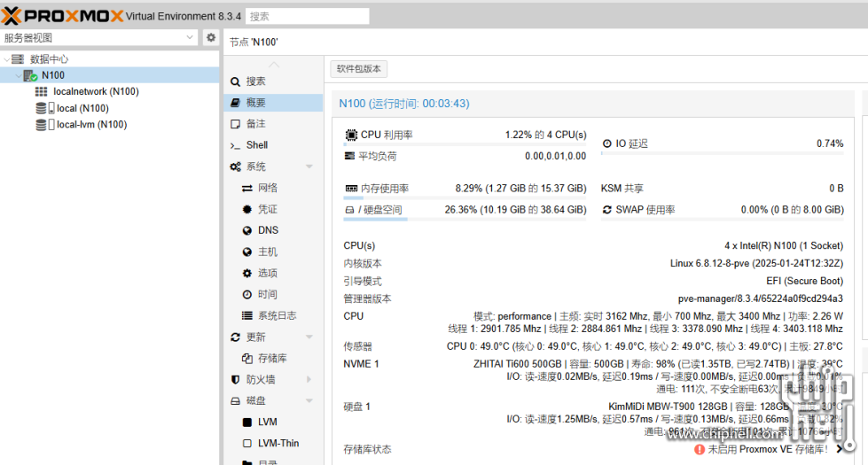Select the 概要 summary menu item
868x465 pixels.
[x=273, y=103]
